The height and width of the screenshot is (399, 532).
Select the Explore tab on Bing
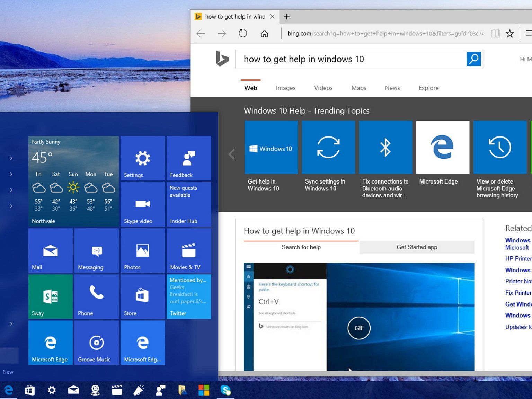(x=428, y=88)
